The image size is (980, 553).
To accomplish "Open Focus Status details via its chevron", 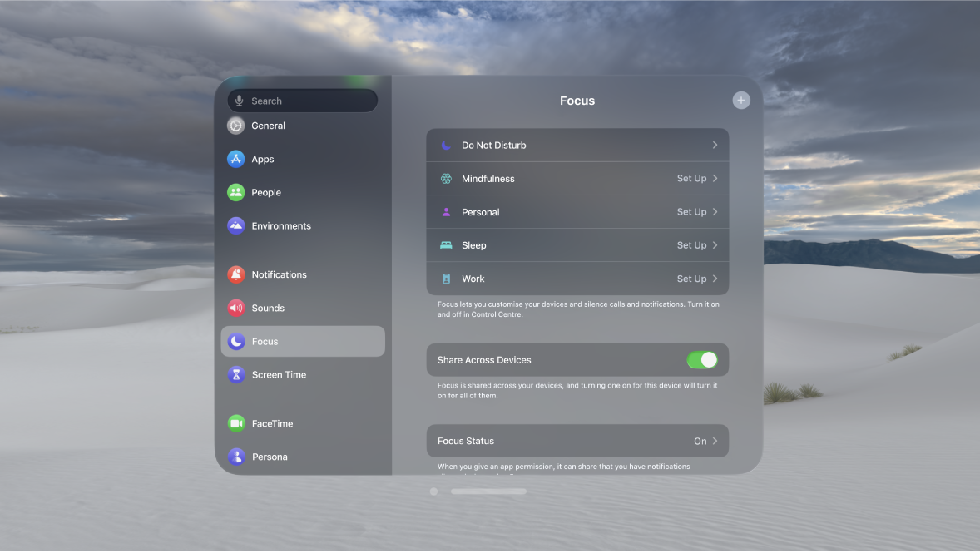I will (714, 441).
